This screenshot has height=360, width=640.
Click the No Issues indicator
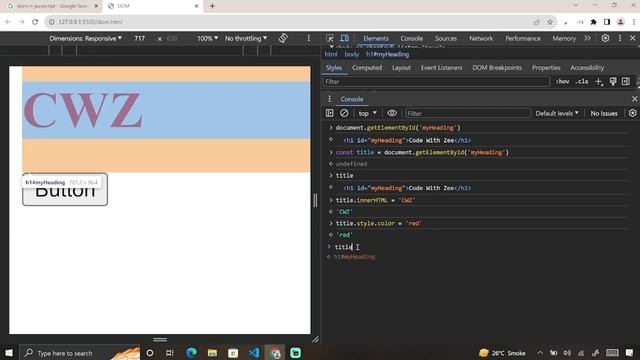[604, 113]
